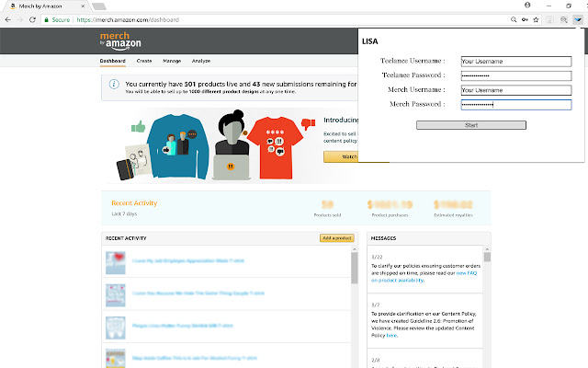Click the Recent Activity scroll up arrow
588x368 pixels.
coord(355,249)
